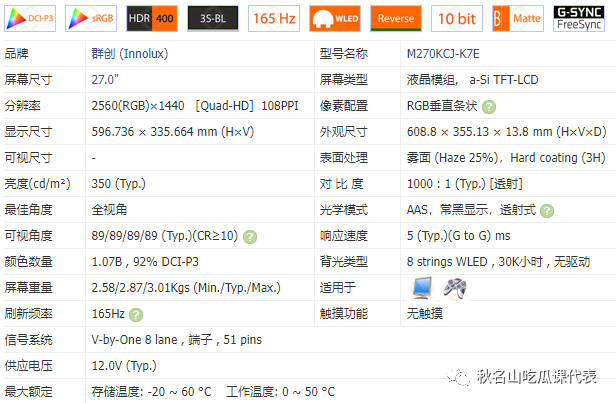Click the 信号系统 row label
This screenshot has width=616, height=403.
tap(28, 340)
